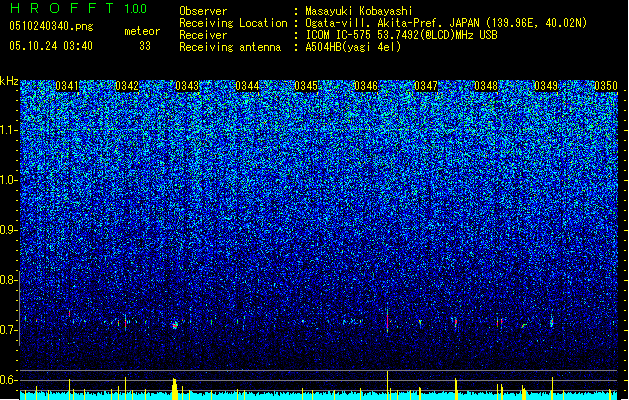Click the 0.6 kHz axis label
Screen dimensions: 629x400
(9, 380)
